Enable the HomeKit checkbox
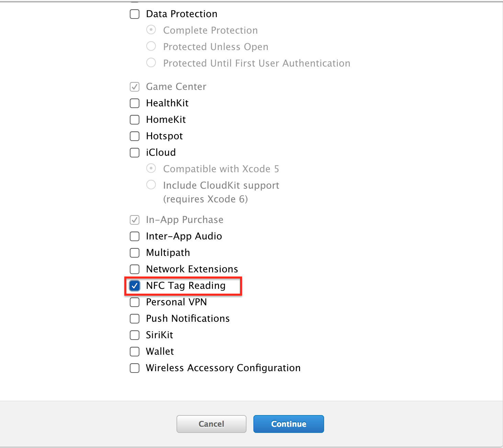The image size is (503, 448). (x=135, y=120)
